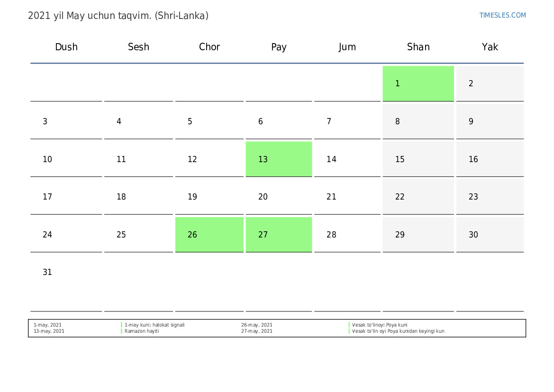Click day 18 in the calendar
554x392 pixels.
tap(138, 197)
